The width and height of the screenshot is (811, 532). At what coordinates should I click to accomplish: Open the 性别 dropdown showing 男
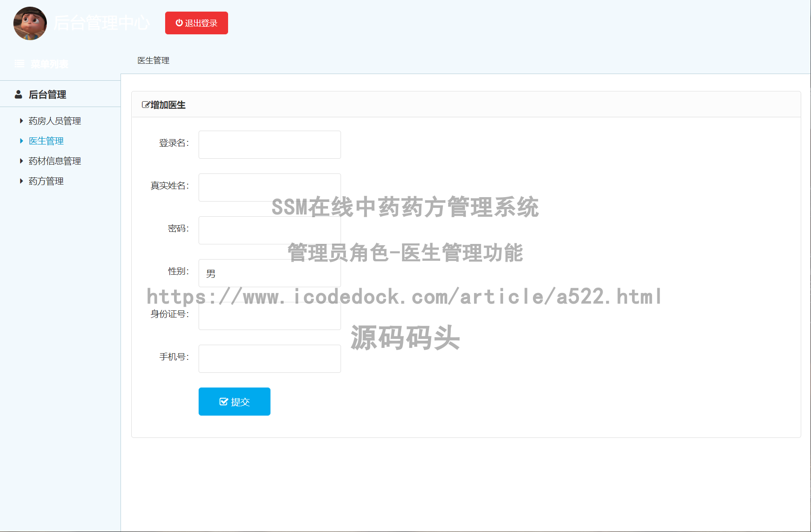[269, 272]
